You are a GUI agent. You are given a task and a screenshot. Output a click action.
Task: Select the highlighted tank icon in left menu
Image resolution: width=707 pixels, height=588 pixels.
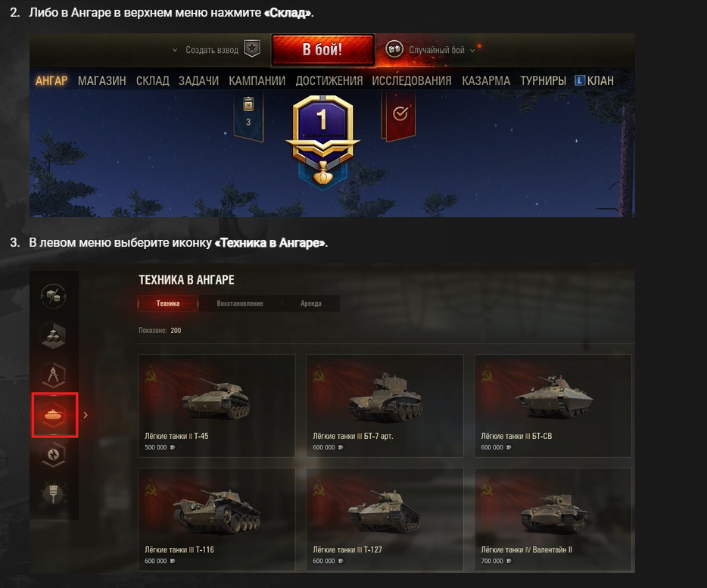point(55,415)
